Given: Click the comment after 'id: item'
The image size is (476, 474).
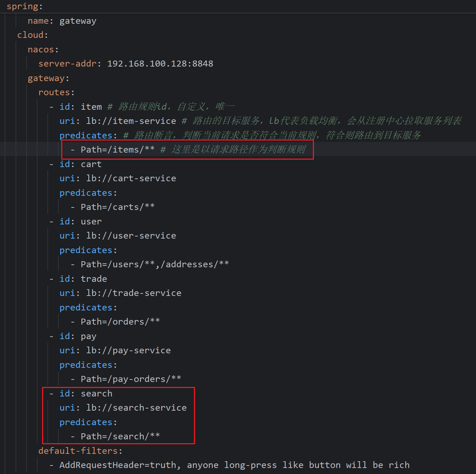Looking at the screenshot, I should click(171, 107).
